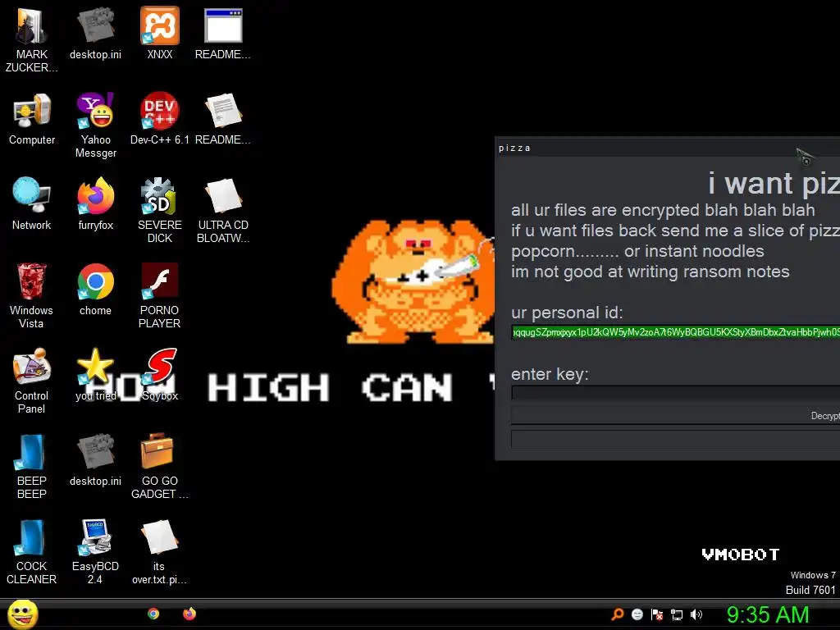
Task: Click "im not good at writing ransom notes" text
Action: coord(650,272)
